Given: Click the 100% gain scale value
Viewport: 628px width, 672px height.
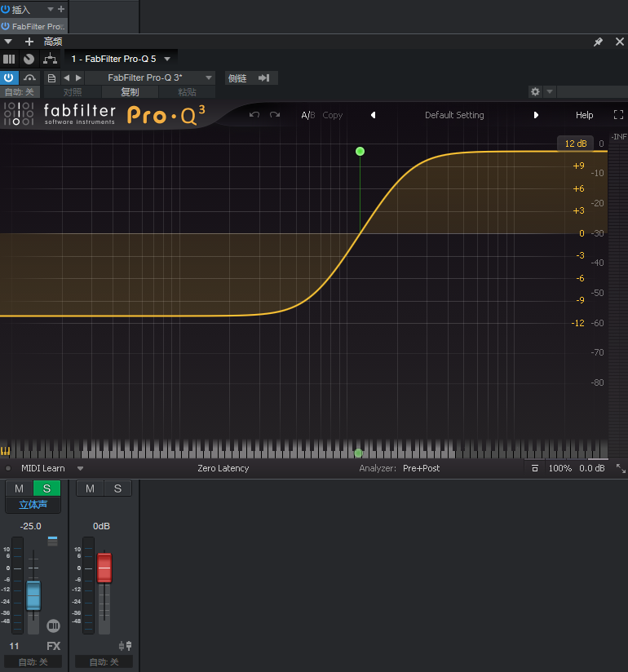Looking at the screenshot, I should 559,468.
